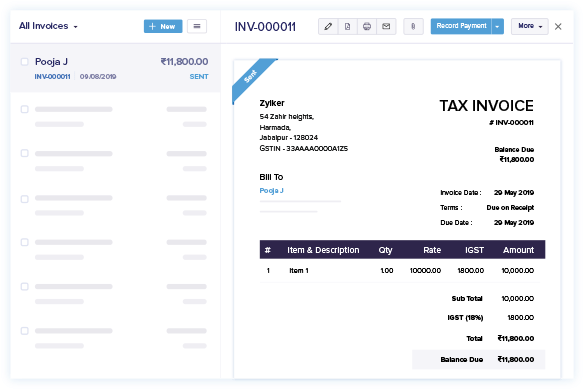The width and height of the screenshot is (583, 389).
Task: Click the Amount column header
Action: pos(518,250)
